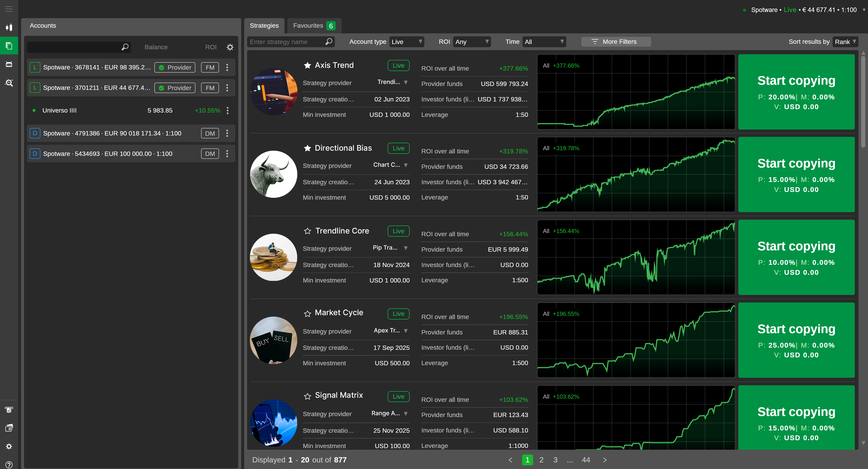
Task: Select the market Analyze magnifier icon
Action: coord(9,83)
